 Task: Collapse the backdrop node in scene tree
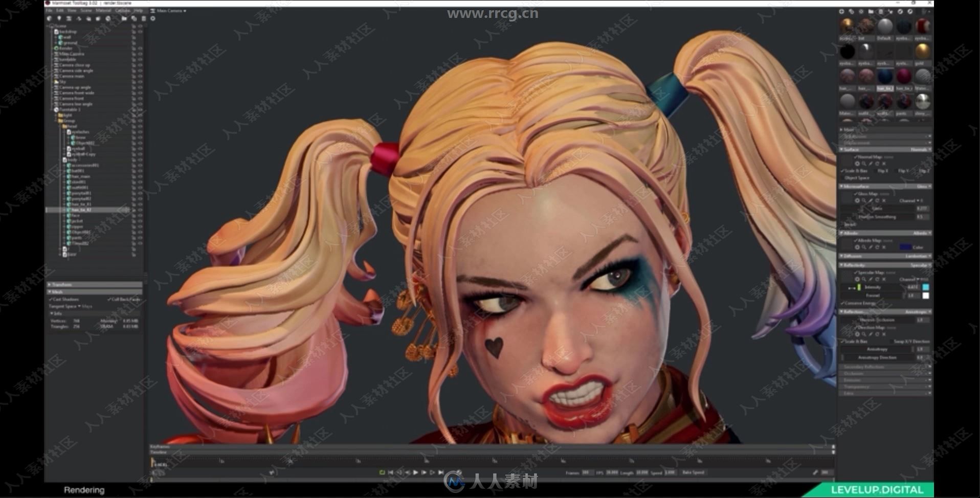click(52, 32)
